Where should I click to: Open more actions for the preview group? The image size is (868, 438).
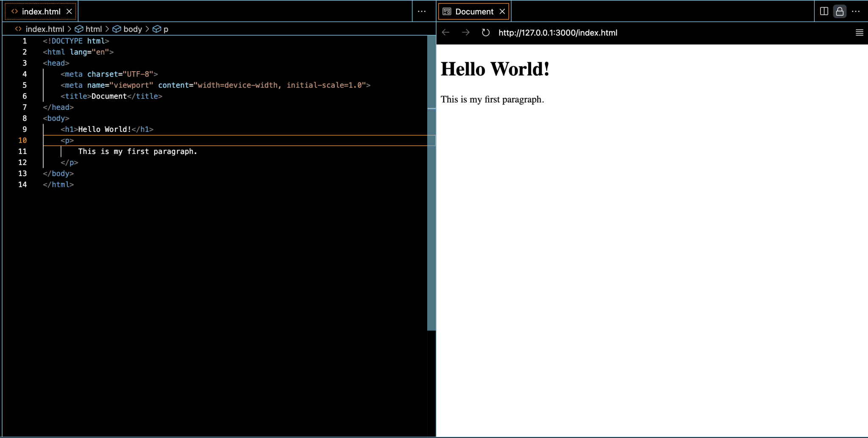(856, 11)
